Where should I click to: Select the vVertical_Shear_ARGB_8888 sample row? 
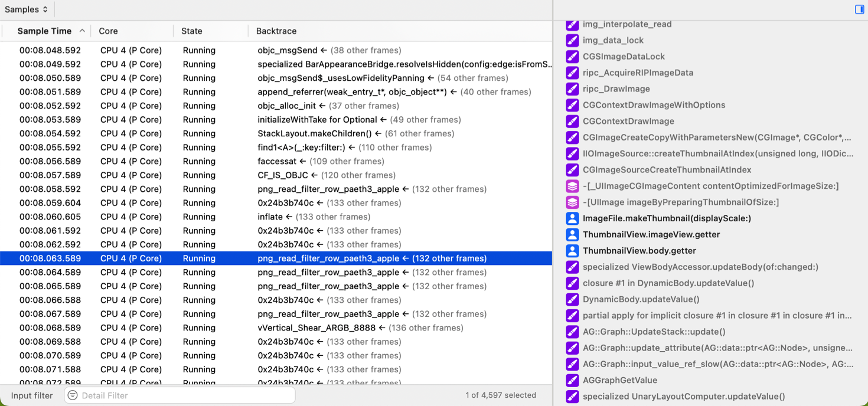tap(276, 328)
